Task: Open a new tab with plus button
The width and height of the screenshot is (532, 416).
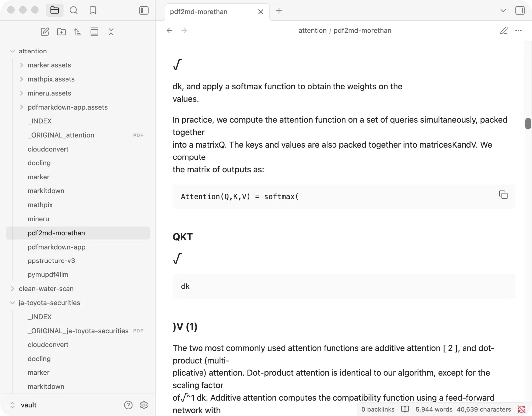Action: coord(279,11)
